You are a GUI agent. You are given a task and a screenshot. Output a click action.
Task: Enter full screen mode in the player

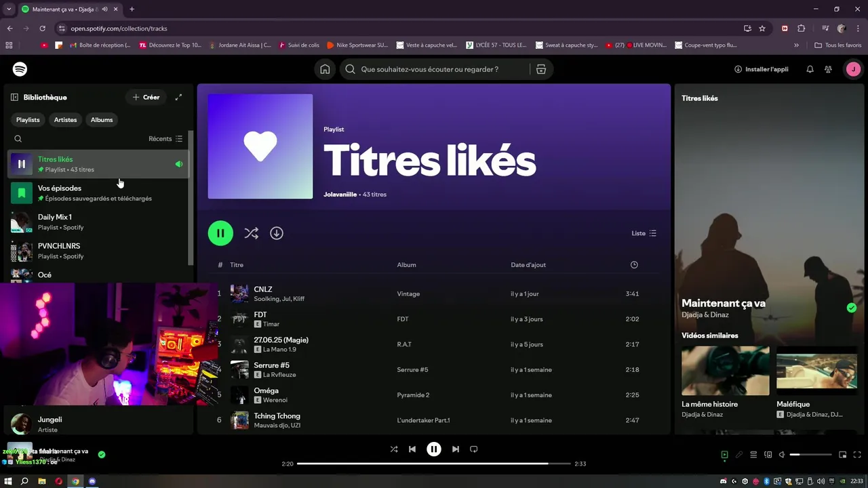pyautogui.click(x=858, y=455)
